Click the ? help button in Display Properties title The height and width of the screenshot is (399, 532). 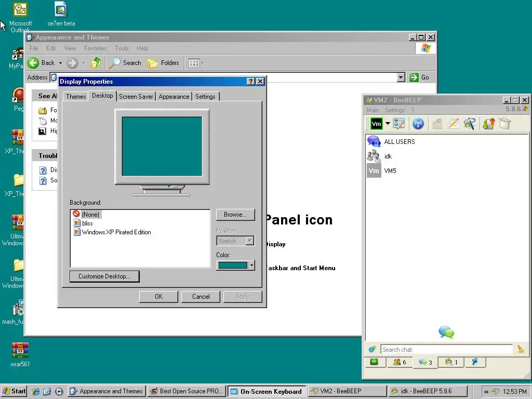point(250,82)
